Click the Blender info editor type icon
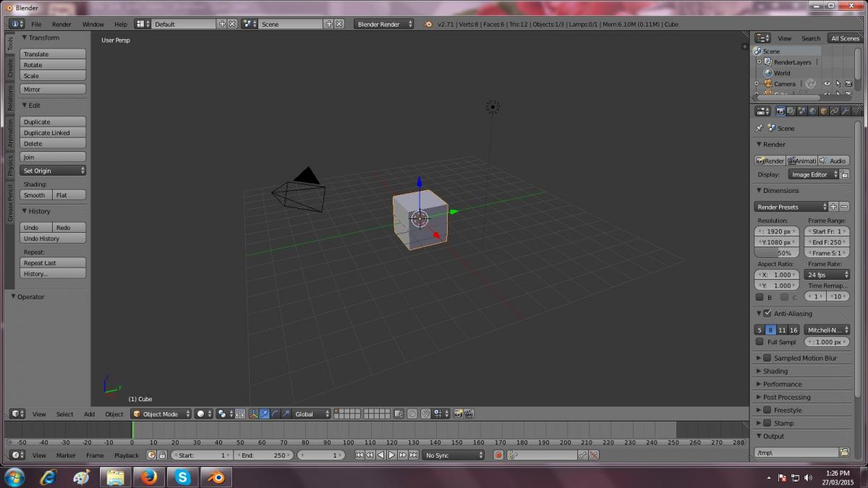The image size is (868, 488). 17,24
